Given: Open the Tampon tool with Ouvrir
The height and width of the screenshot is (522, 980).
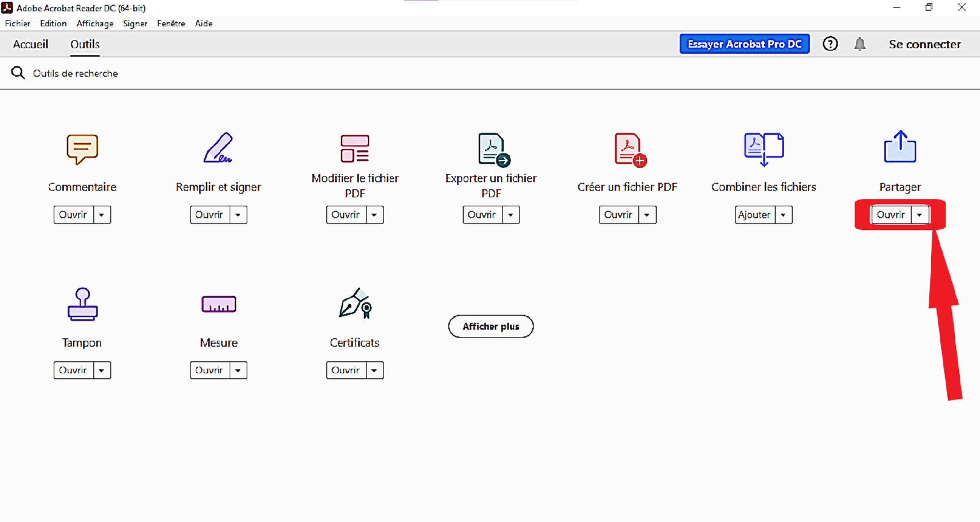Looking at the screenshot, I should click(x=73, y=370).
